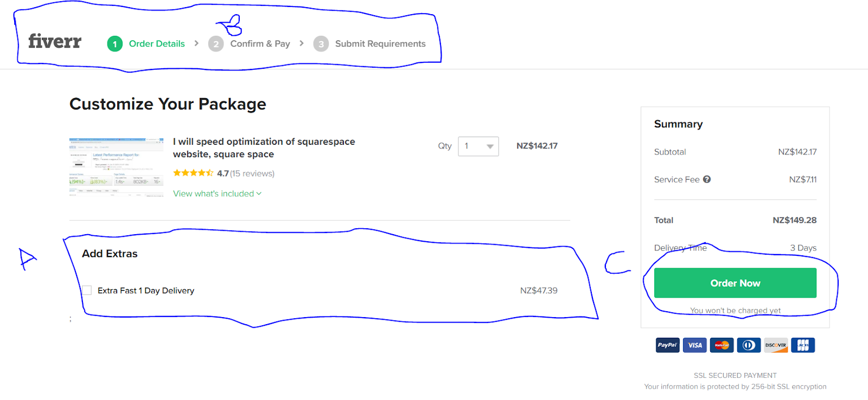The height and width of the screenshot is (400, 868).
Task: Select the step 3 circle icon
Action: (321, 44)
